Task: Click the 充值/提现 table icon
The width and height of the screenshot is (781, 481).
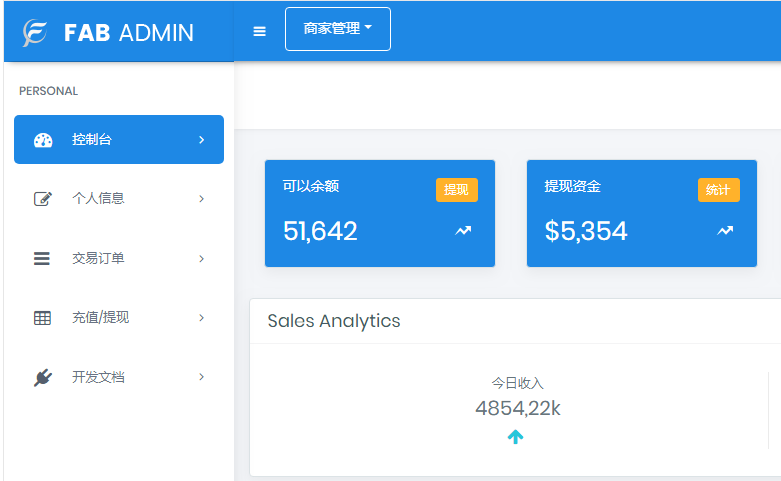Action: 42,318
